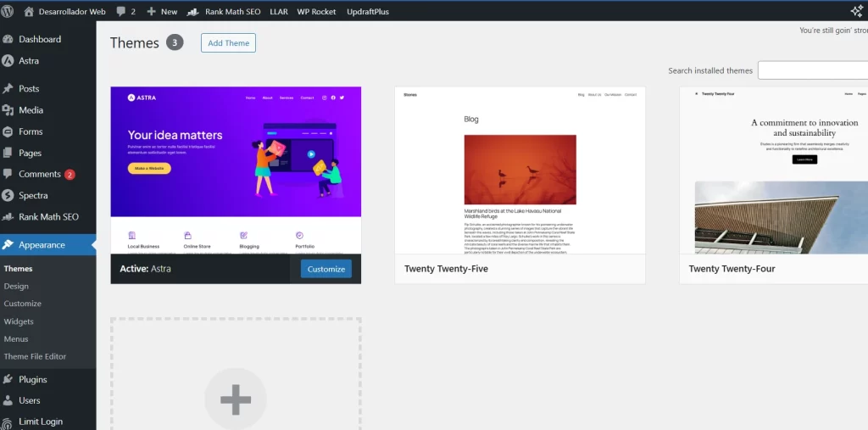The width and height of the screenshot is (868, 430).
Task: Click the Add Theme button
Action: tap(228, 43)
